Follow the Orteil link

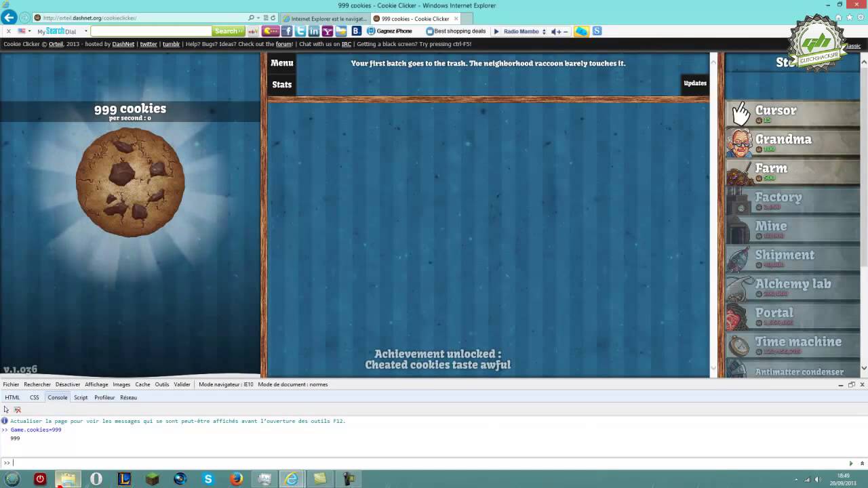(x=56, y=44)
